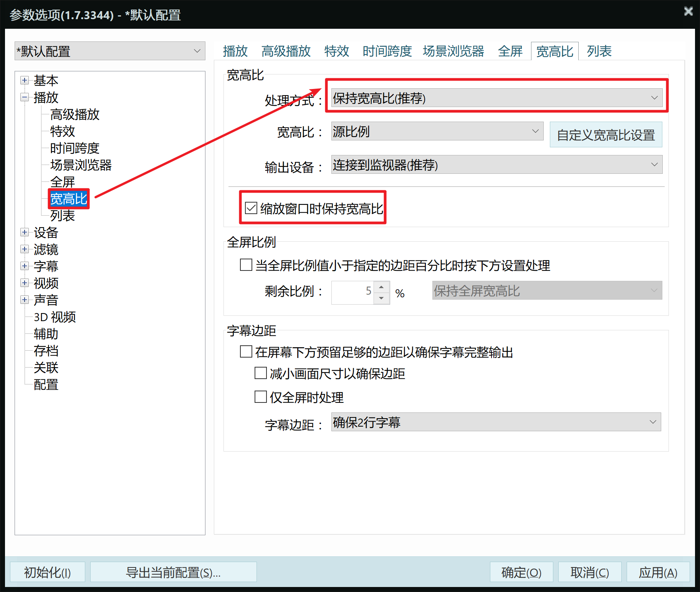The height and width of the screenshot is (592, 700).
Task: Collapse the 播放 tree node
Action: (x=25, y=97)
